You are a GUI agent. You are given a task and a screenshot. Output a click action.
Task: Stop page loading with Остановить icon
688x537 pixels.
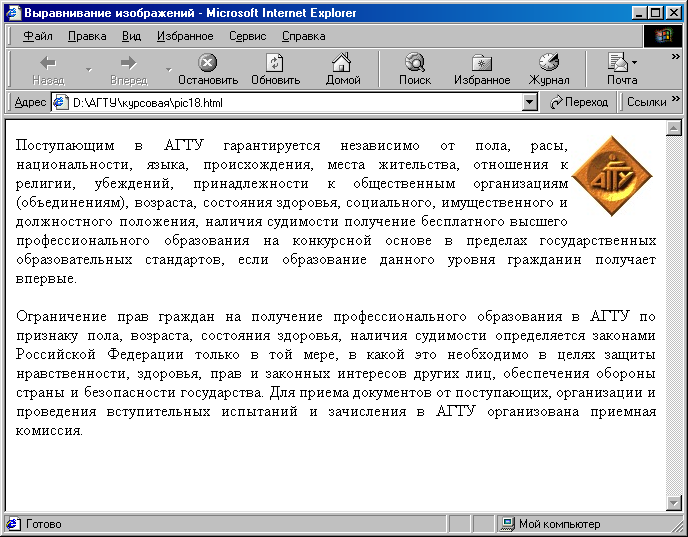(208, 63)
